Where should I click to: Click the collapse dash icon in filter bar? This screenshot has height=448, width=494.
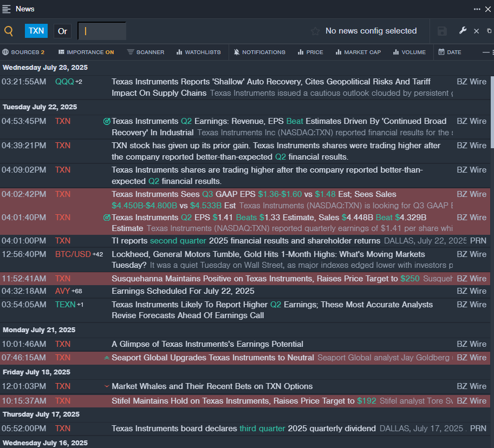tap(486, 52)
